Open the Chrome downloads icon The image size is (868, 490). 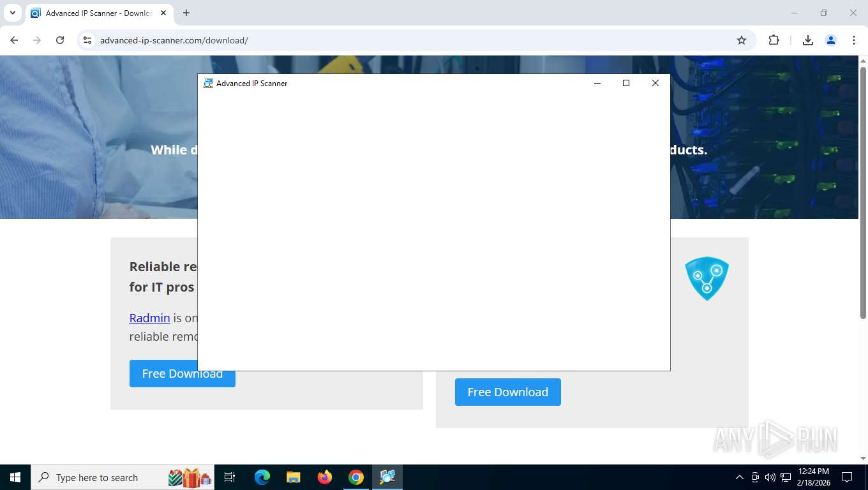click(808, 40)
